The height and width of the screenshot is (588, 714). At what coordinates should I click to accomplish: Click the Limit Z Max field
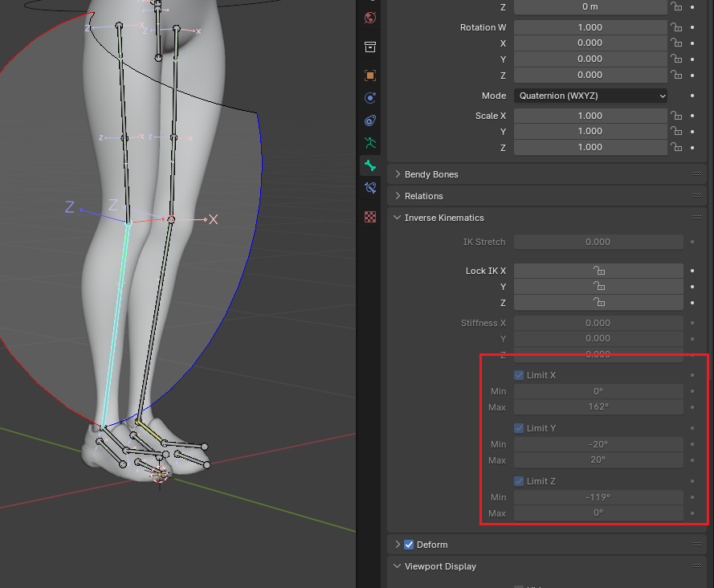pyautogui.click(x=598, y=512)
